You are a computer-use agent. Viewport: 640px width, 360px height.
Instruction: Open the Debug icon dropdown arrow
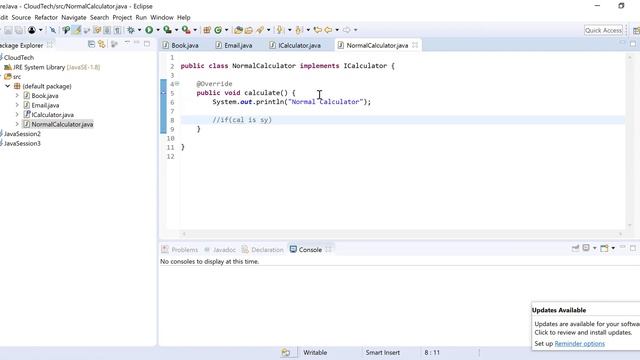(139, 30)
